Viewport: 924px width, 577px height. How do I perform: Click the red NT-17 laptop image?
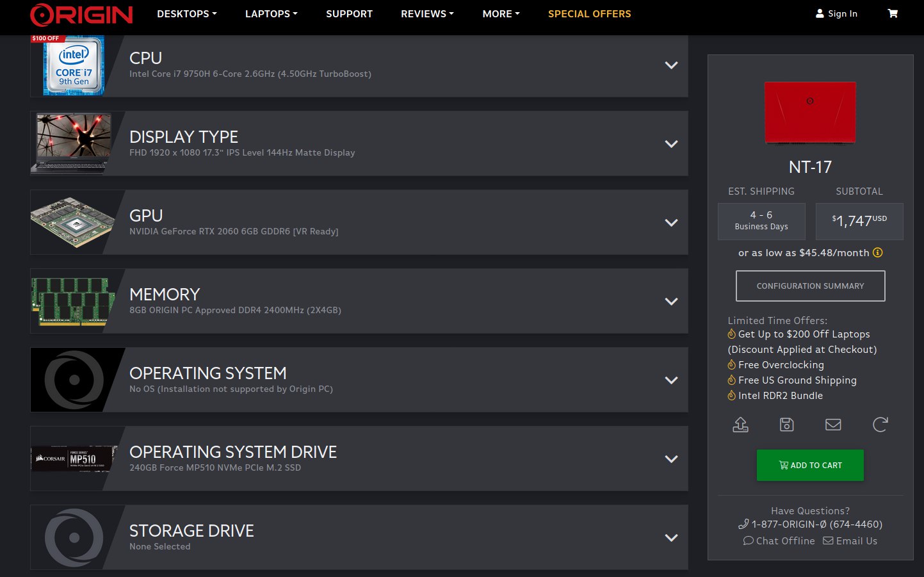(x=810, y=112)
